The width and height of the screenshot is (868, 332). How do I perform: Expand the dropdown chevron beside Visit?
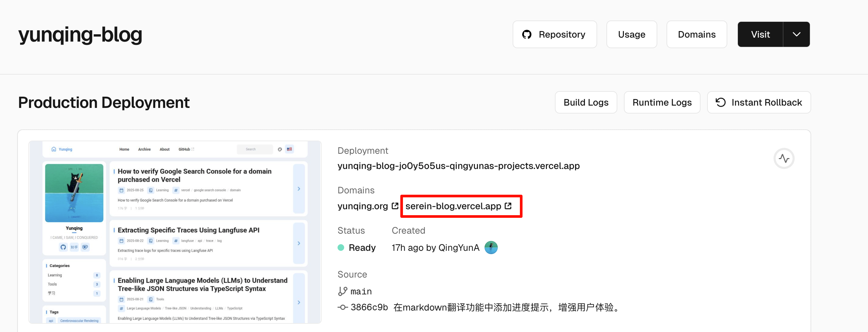click(x=797, y=34)
